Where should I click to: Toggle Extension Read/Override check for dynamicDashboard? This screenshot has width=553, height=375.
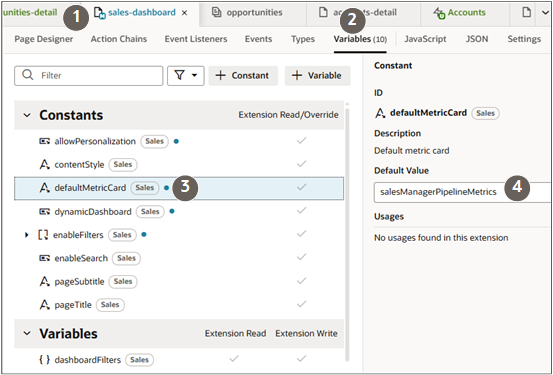[x=301, y=211]
